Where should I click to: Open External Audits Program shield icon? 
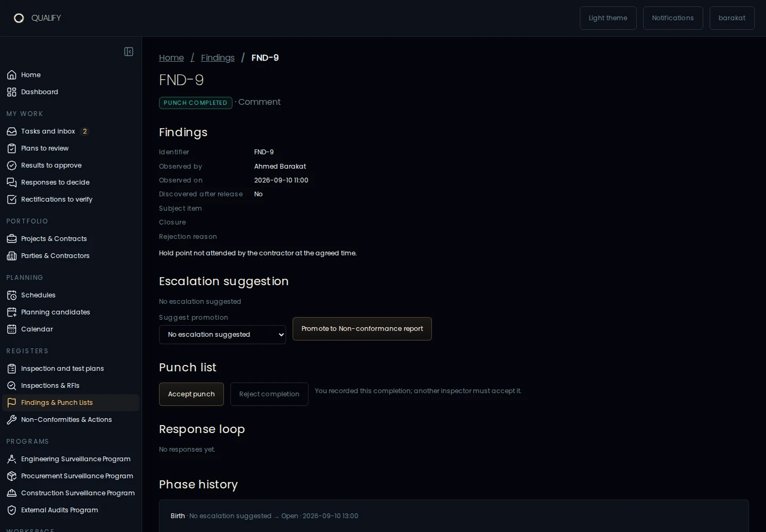click(12, 510)
